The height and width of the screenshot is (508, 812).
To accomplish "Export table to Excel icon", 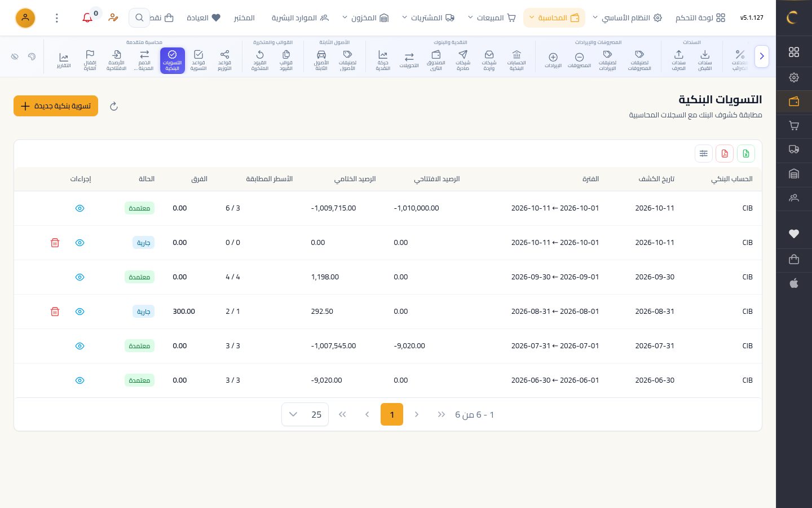I will (x=746, y=154).
